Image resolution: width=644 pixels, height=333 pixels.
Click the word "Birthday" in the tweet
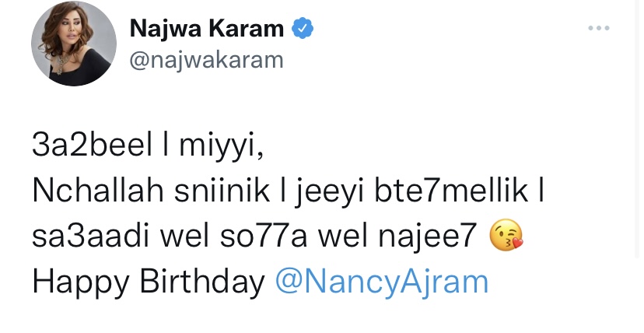[204, 281]
